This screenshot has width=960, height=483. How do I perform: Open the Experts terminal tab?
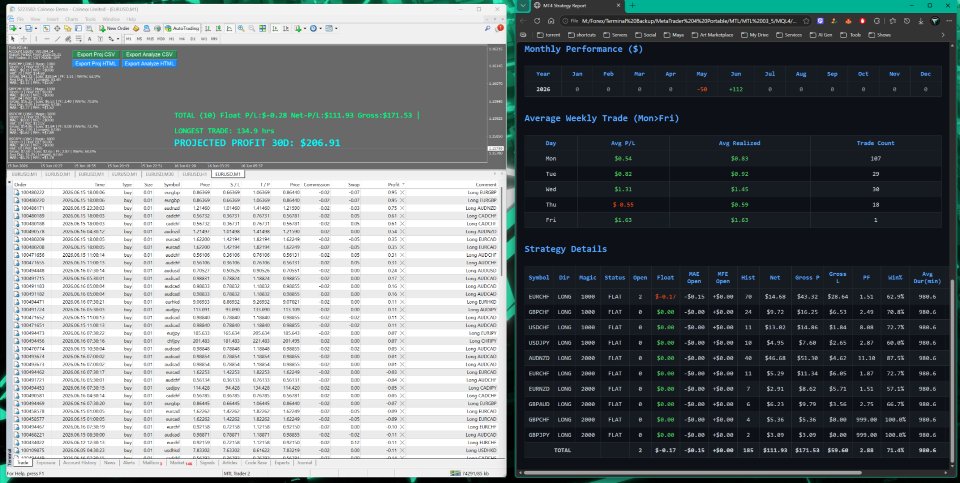[x=282, y=463]
